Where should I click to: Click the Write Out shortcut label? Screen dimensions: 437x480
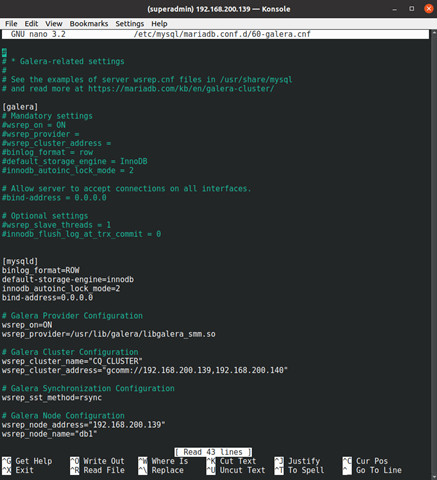(104, 461)
